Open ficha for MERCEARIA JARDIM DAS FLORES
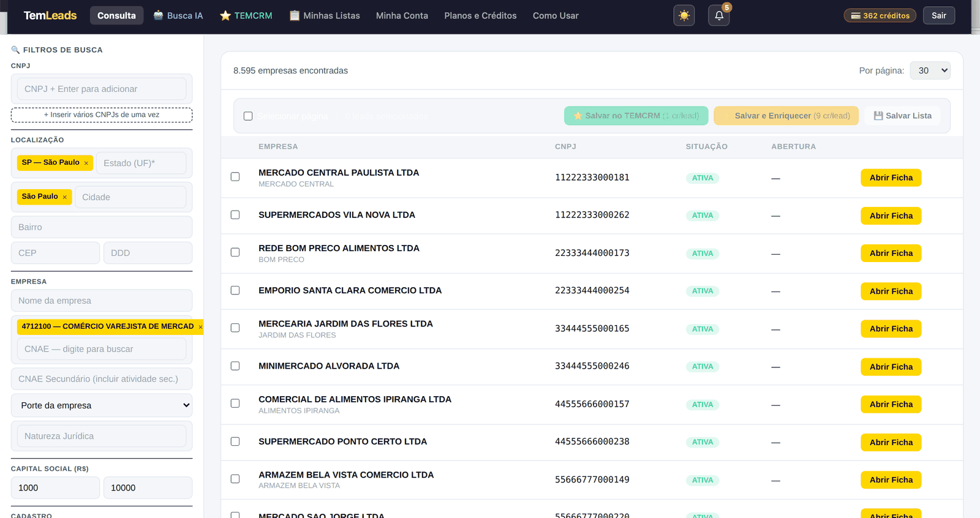Screen dimensions: 980x518 click(x=891, y=329)
